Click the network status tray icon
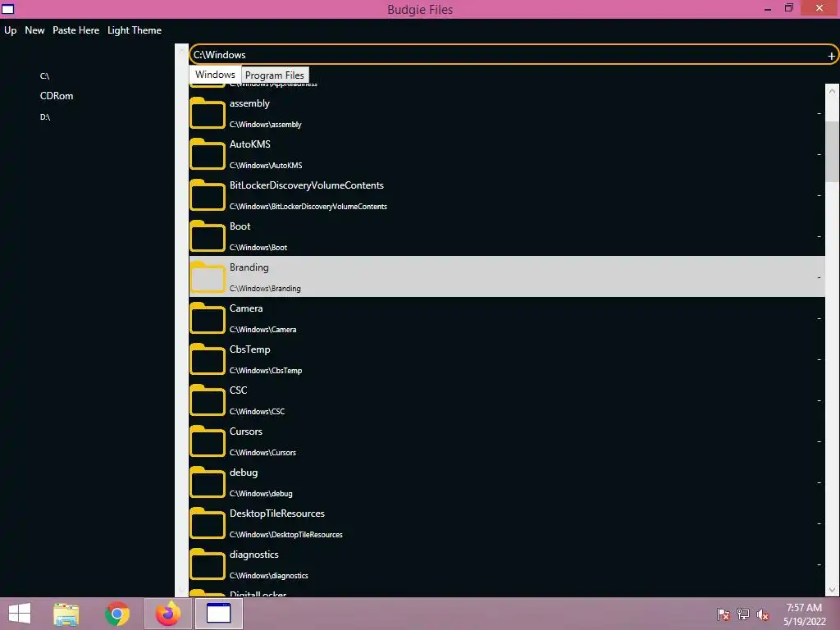The width and height of the screenshot is (840, 630). 743,614
